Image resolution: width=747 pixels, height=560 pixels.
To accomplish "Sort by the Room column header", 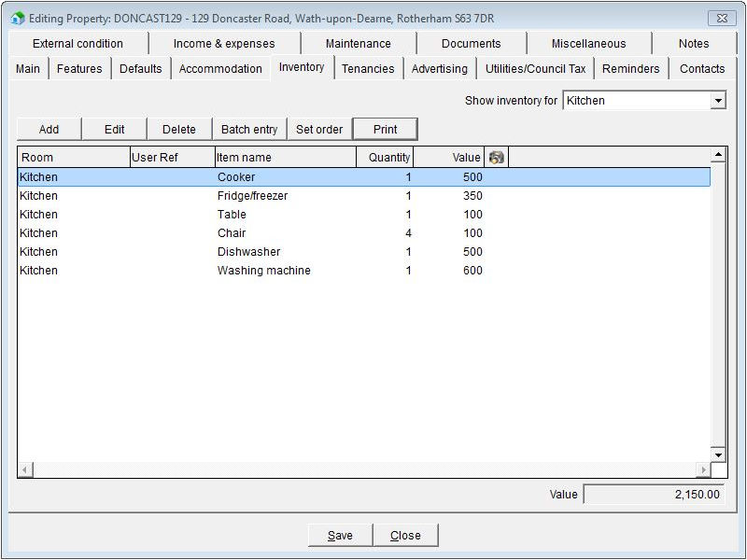I will [x=74, y=157].
